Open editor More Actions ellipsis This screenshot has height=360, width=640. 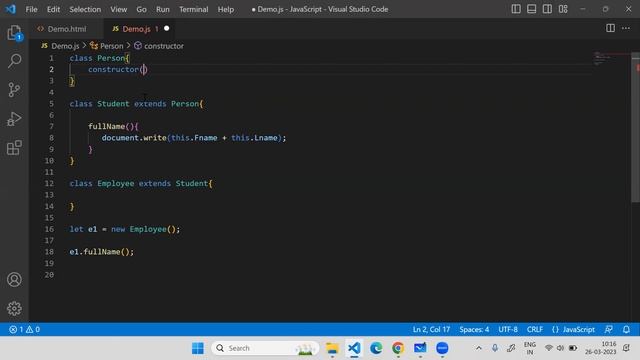pyautogui.click(x=626, y=28)
